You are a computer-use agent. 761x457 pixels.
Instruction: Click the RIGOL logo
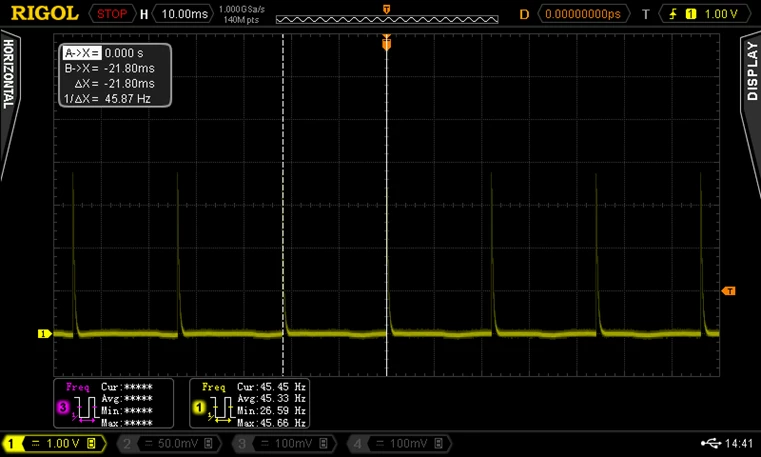[x=45, y=13]
